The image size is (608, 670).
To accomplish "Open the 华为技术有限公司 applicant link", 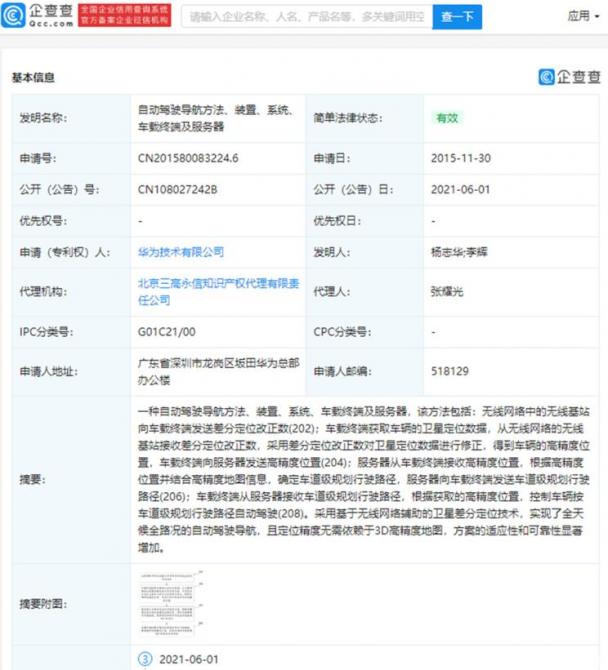I will tap(180, 252).
